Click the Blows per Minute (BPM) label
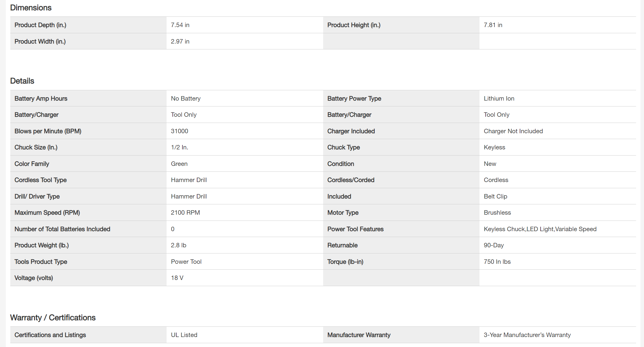This screenshot has height=347, width=644. [x=48, y=131]
